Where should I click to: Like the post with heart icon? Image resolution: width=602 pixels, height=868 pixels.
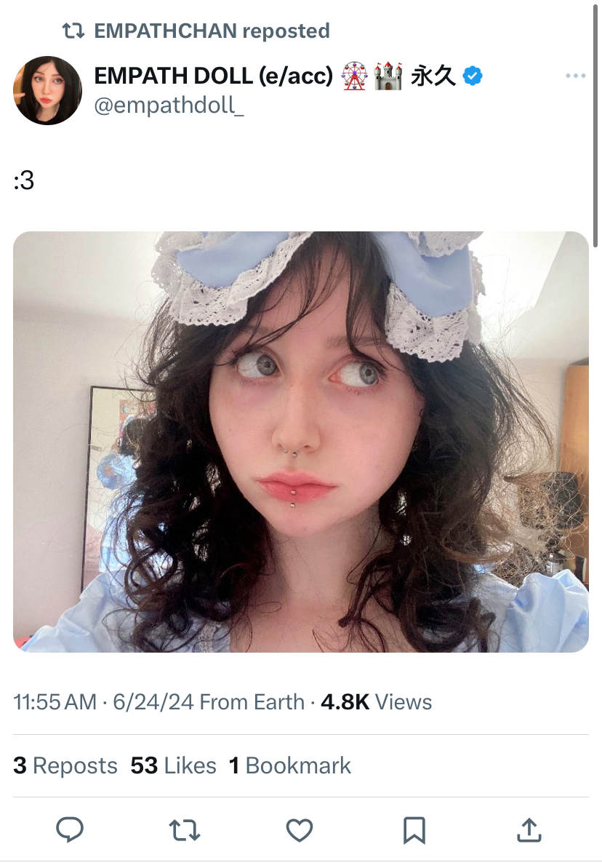coord(300,830)
